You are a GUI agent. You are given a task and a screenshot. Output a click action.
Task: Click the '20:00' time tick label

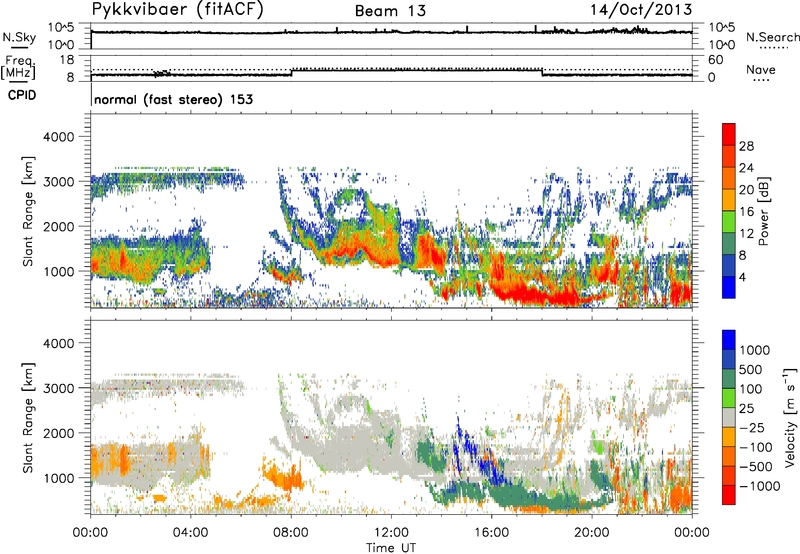(592, 533)
